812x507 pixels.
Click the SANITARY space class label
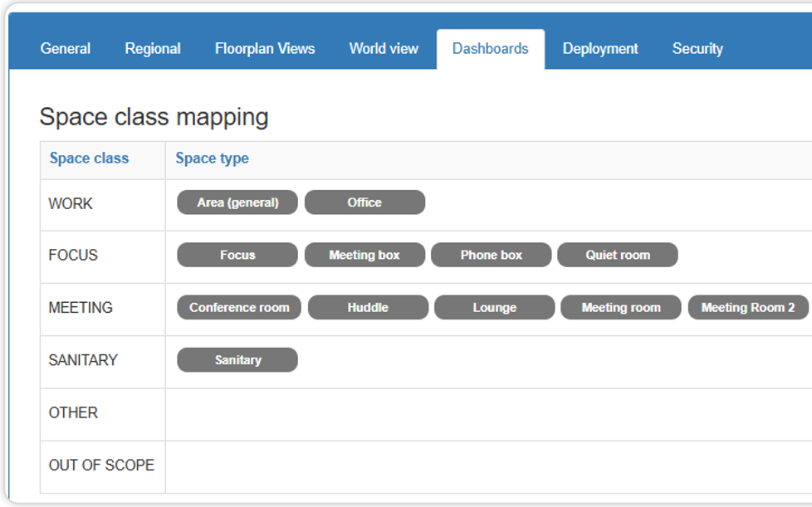[83, 360]
